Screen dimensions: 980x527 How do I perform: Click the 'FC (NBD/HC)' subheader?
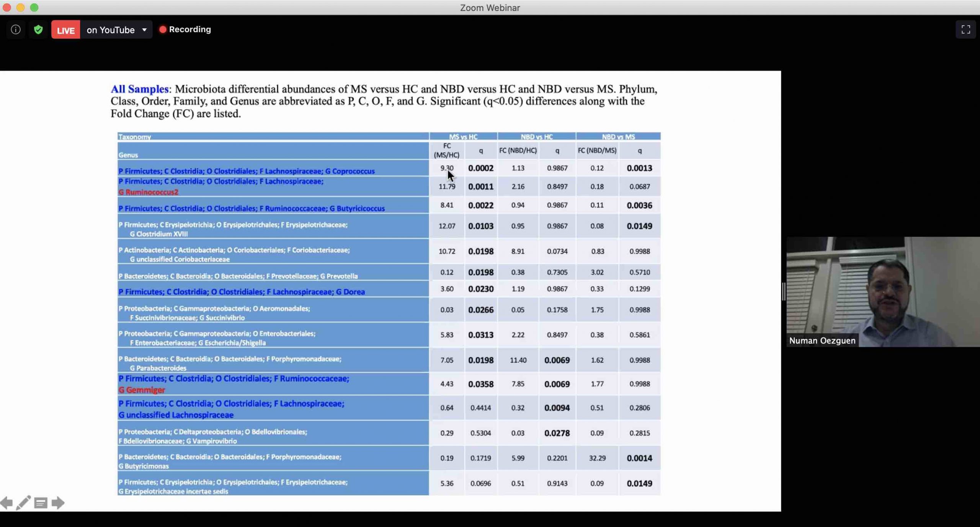tap(518, 150)
